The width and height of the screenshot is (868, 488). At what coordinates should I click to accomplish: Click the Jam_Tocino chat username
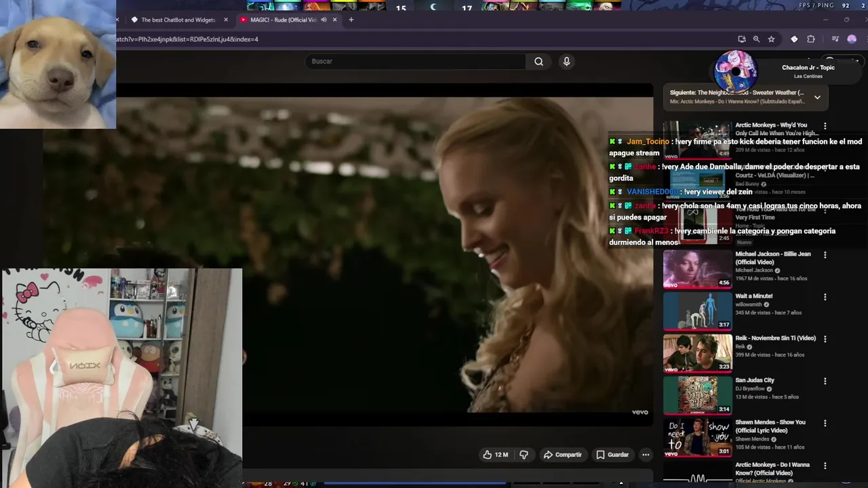(x=648, y=142)
